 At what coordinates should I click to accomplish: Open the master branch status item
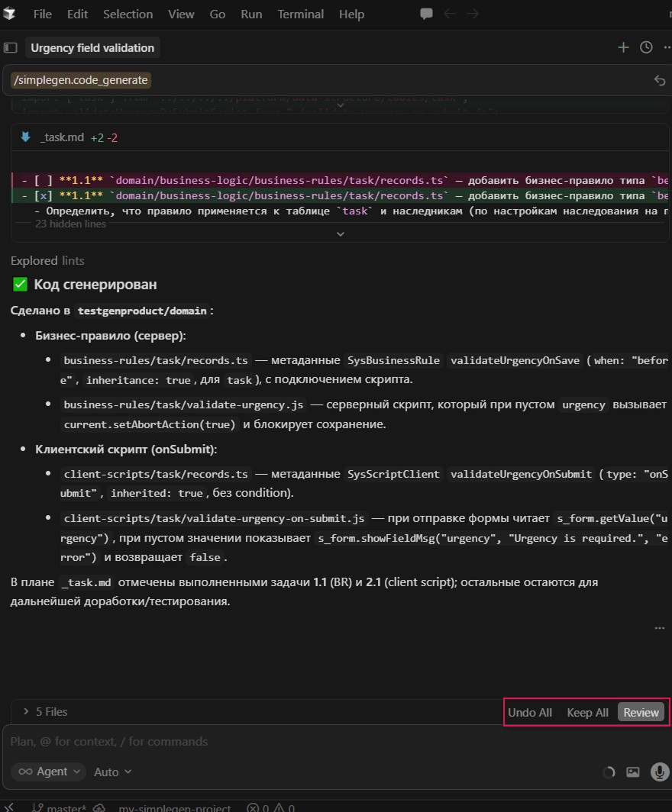[x=60, y=807]
